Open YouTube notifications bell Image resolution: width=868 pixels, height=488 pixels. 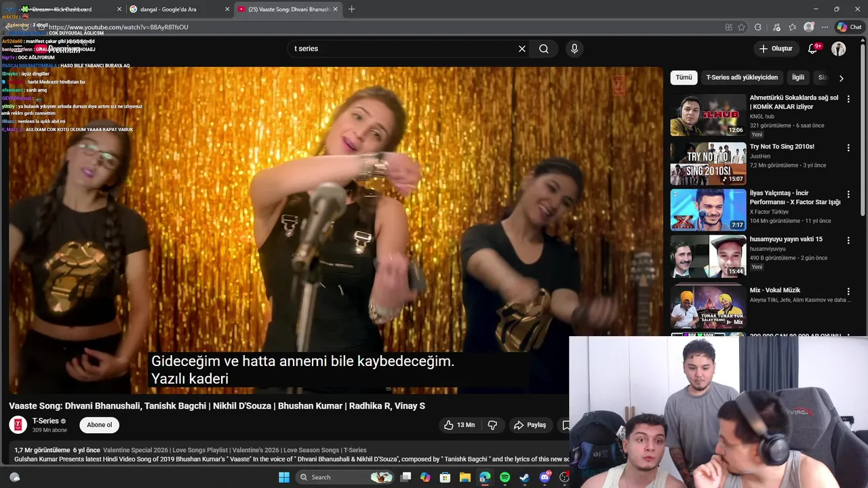coord(813,49)
